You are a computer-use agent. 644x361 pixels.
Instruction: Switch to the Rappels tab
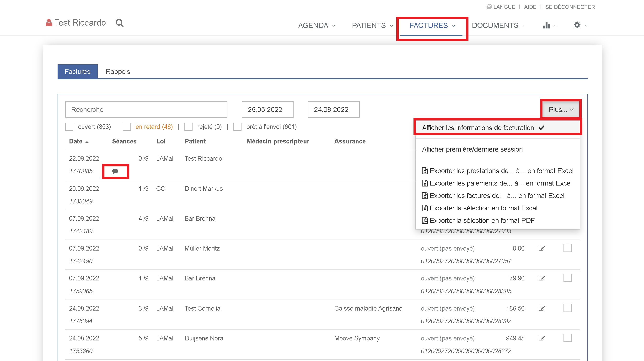point(118,71)
